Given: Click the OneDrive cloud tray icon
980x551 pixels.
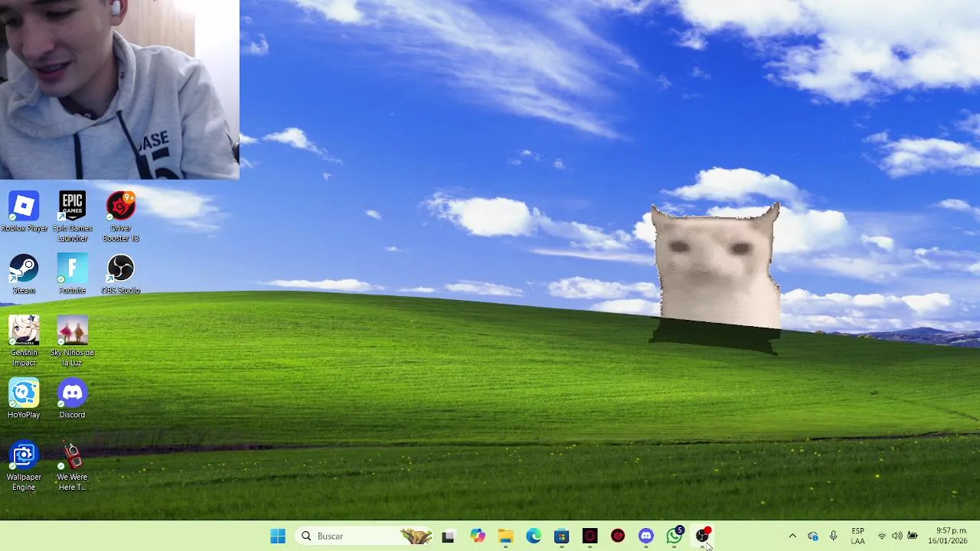Looking at the screenshot, I should point(813,536).
